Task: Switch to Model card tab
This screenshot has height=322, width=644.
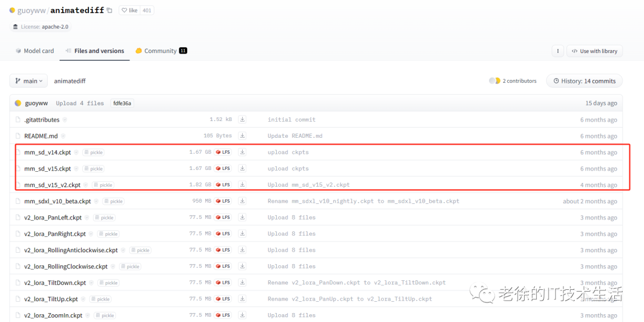Action: [35, 51]
